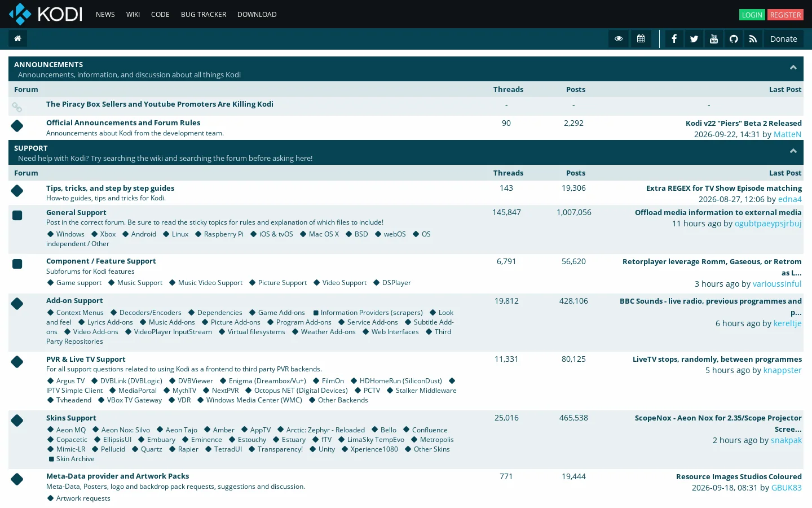Open the General Support forum

point(76,212)
